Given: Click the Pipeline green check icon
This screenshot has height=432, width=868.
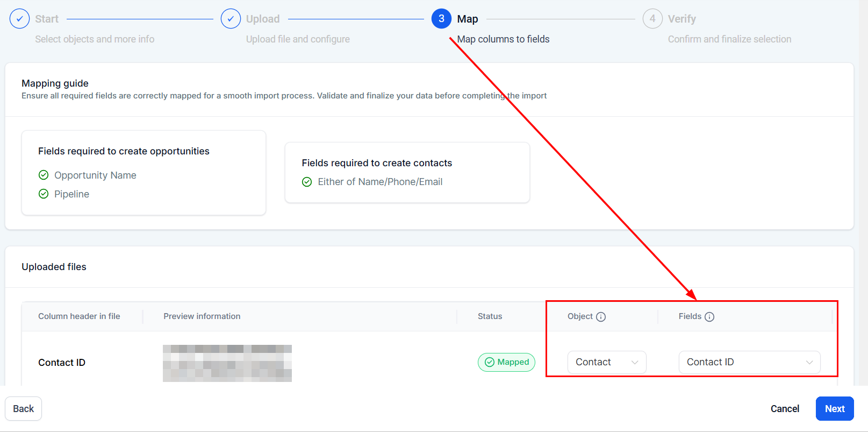Looking at the screenshot, I should coord(44,194).
